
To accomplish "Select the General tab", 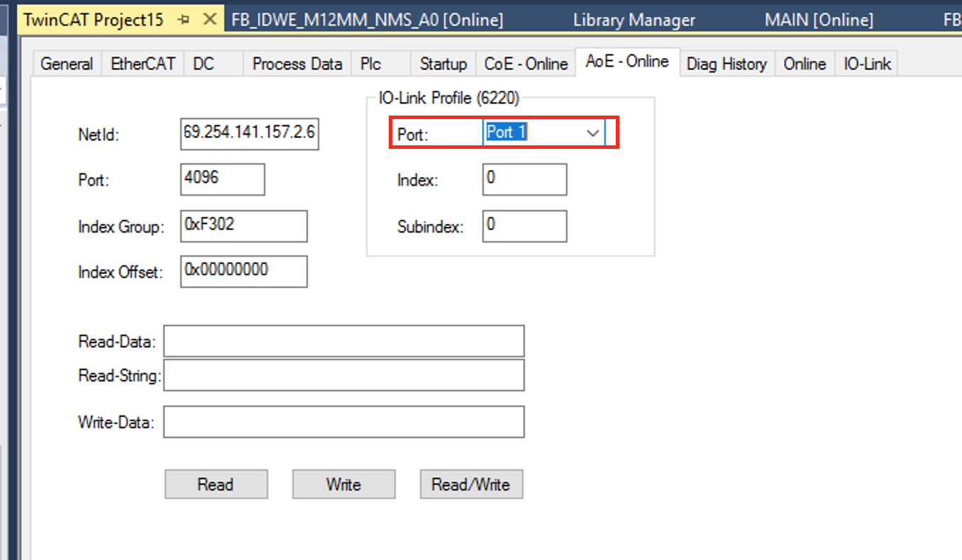I will [x=67, y=64].
